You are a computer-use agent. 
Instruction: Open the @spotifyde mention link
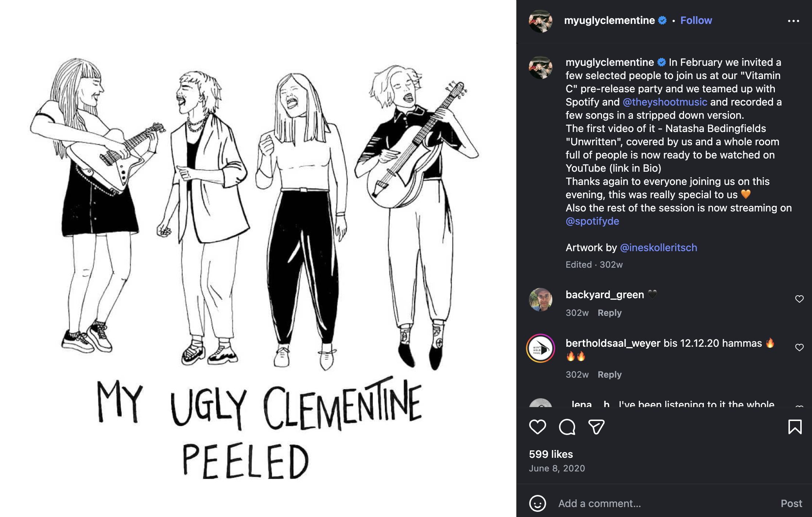tap(592, 221)
